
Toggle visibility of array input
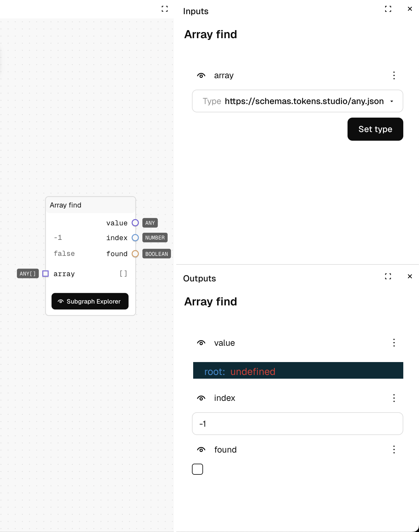pyautogui.click(x=201, y=75)
